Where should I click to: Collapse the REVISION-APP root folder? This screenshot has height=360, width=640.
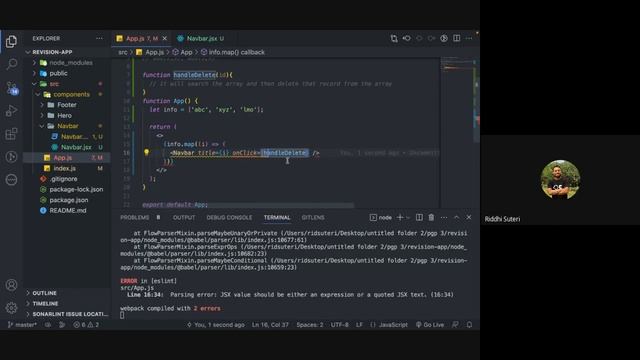click(x=66, y=52)
